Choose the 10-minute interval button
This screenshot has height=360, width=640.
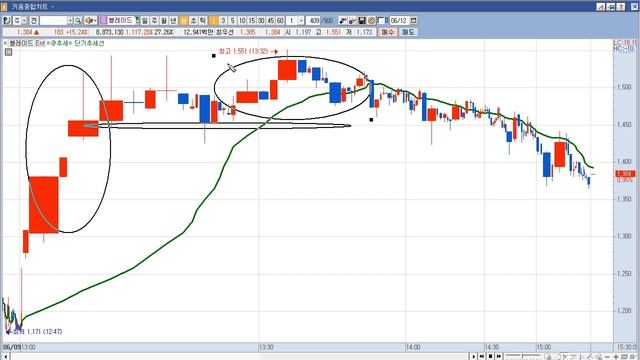coord(242,20)
